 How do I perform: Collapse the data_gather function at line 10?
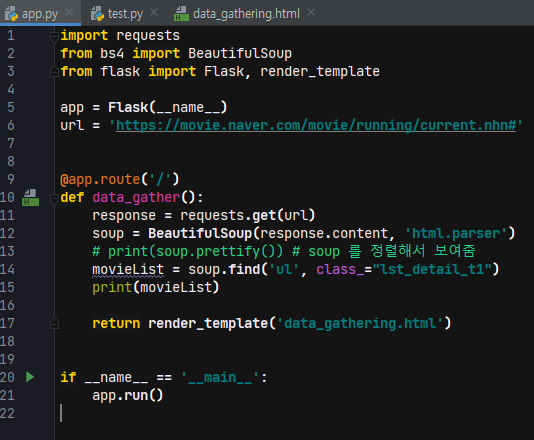point(54,198)
